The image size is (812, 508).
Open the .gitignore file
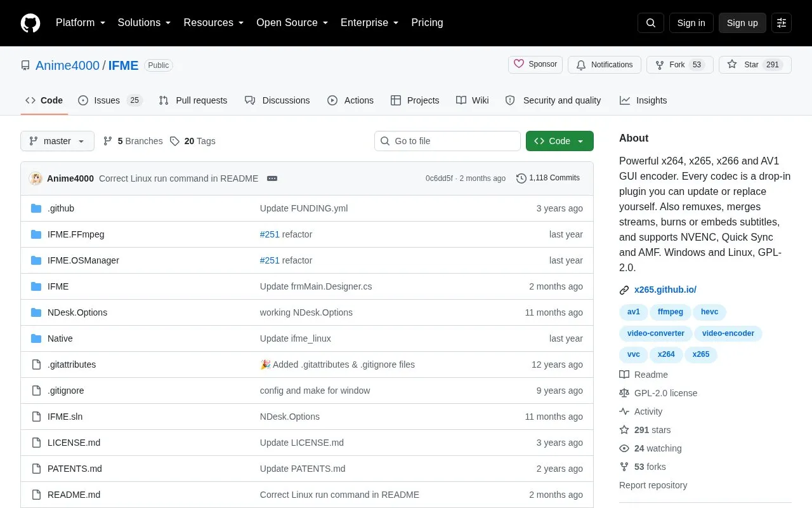pos(65,391)
